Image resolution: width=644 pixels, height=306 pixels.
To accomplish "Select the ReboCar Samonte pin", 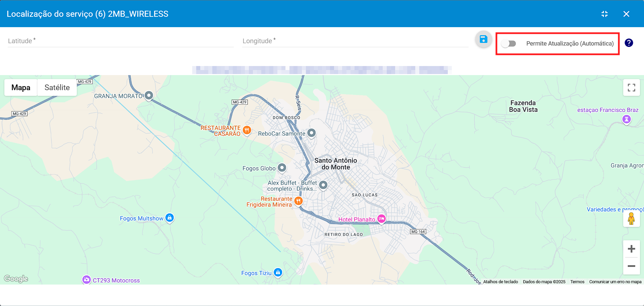I will (312, 133).
